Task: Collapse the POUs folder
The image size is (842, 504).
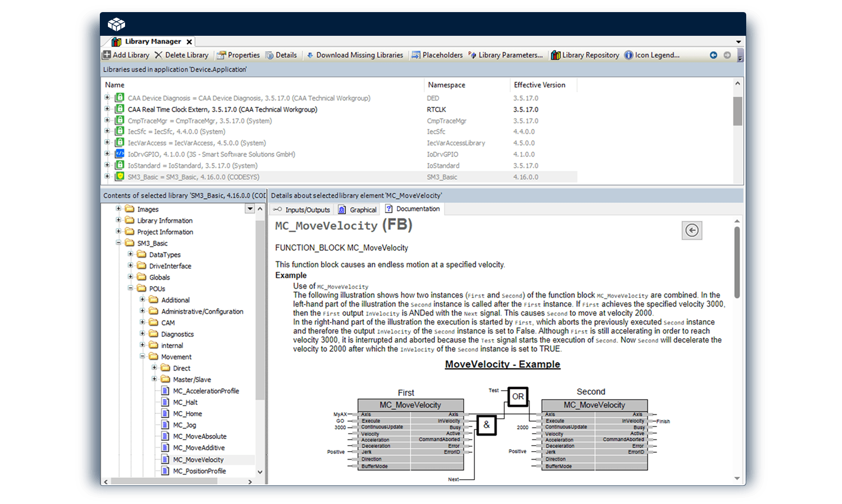Action: coord(131,288)
